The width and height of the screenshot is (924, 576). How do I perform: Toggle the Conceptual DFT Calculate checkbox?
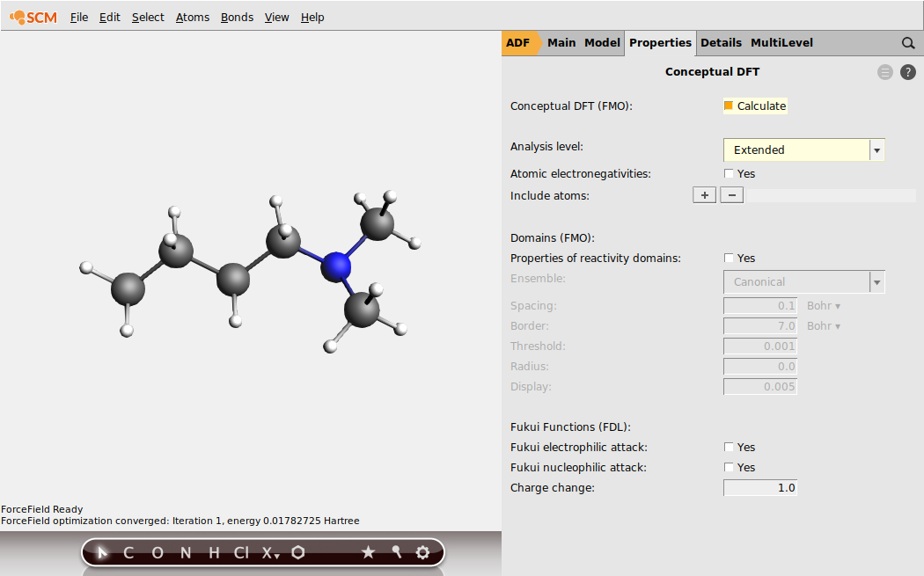click(729, 106)
